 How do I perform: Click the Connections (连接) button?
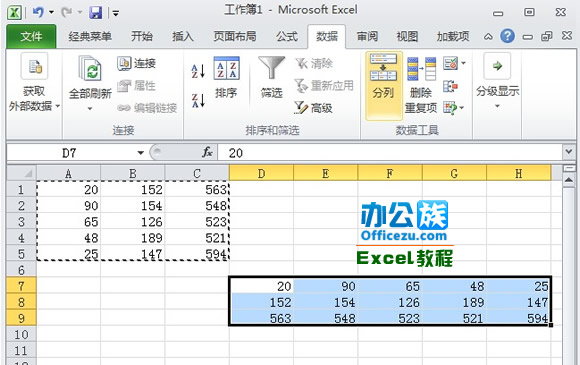(136, 63)
